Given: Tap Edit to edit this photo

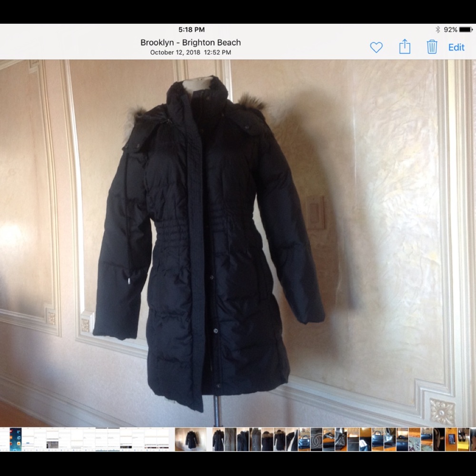Looking at the screenshot, I should point(456,47).
